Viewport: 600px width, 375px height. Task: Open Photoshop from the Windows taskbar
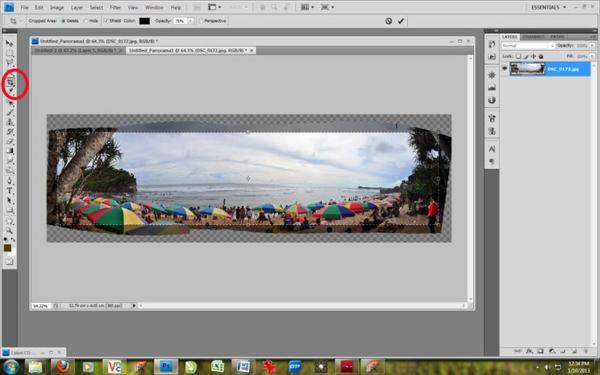coord(165,366)
